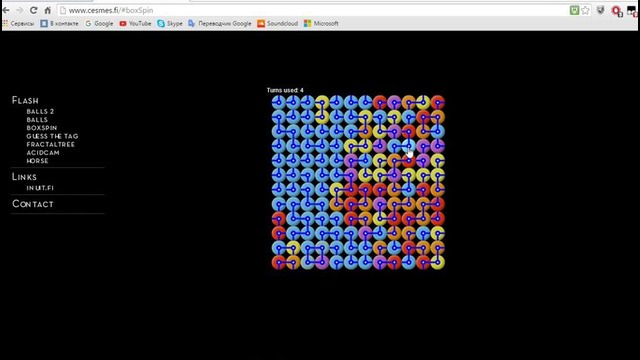
Task: Open the shield extension icon
Action: click(x=600, y=11)
